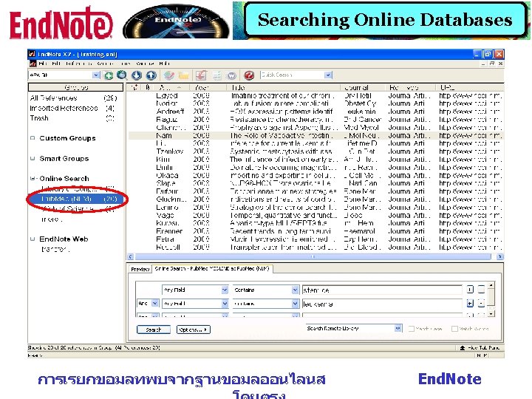Collapse the Online Search group set

click(33, 178)
